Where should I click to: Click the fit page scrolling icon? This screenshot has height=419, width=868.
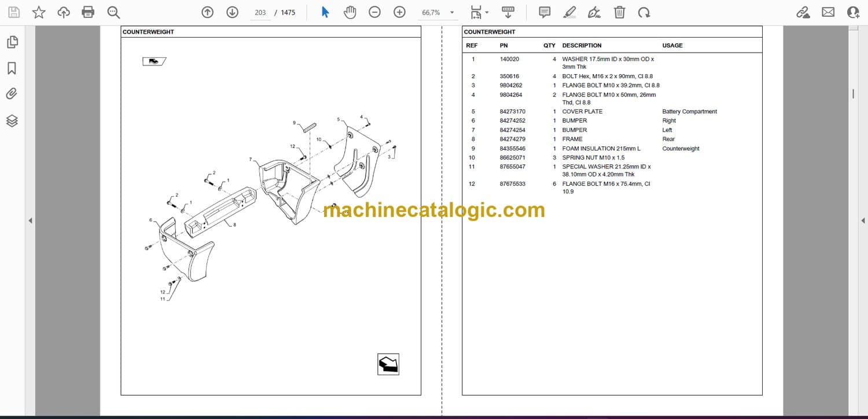(x=476, y=12)
